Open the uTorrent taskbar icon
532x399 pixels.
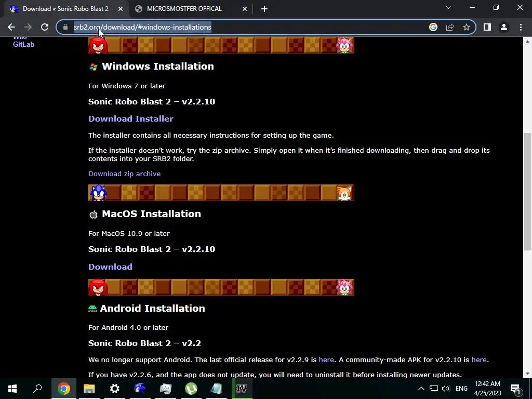click(191, 389)
